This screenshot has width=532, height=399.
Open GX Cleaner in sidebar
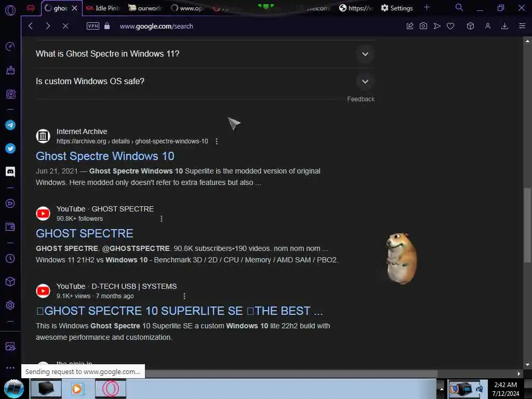tap(10, 70)
